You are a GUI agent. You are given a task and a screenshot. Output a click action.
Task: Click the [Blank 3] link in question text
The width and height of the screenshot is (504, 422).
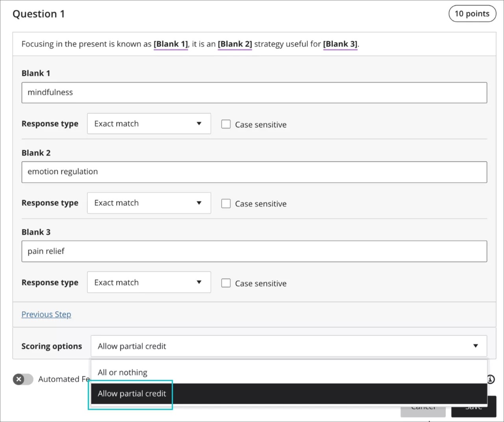click(x=340, y=44)
